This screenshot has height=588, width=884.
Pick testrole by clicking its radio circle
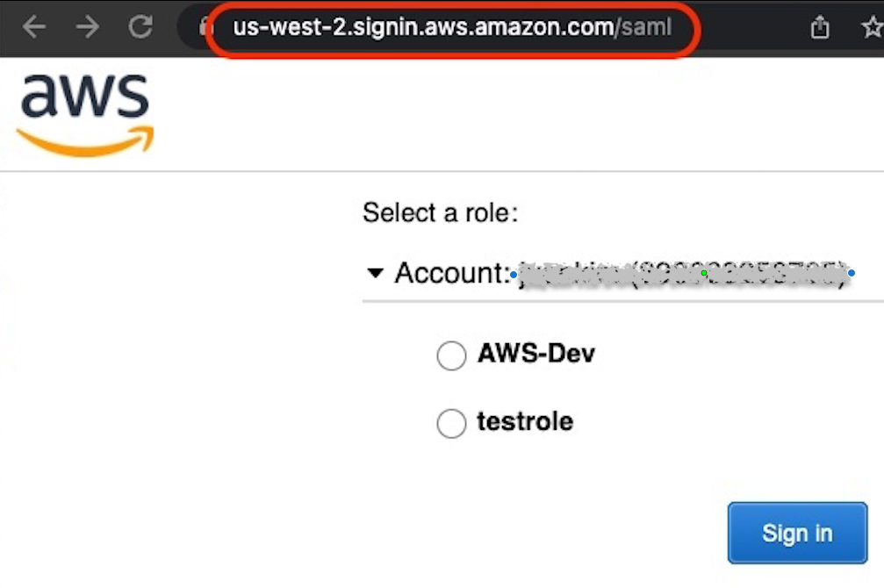tap(451, 423)
